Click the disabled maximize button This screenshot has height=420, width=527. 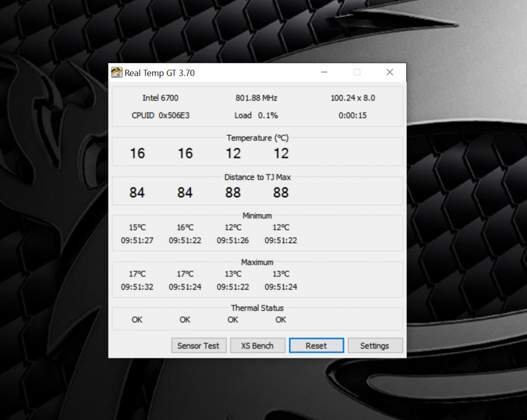pyautogui.click(x=357, y=72)
